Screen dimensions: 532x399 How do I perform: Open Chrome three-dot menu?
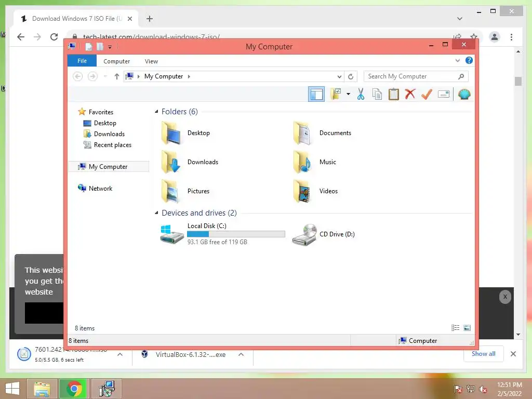click(511, 37)
